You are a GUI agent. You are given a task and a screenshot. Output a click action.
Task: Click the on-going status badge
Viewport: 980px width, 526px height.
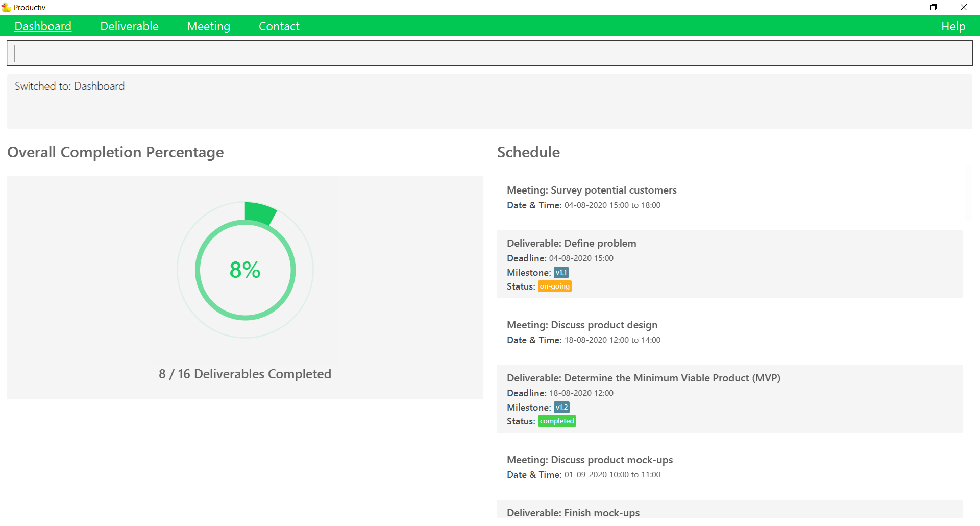555,286
